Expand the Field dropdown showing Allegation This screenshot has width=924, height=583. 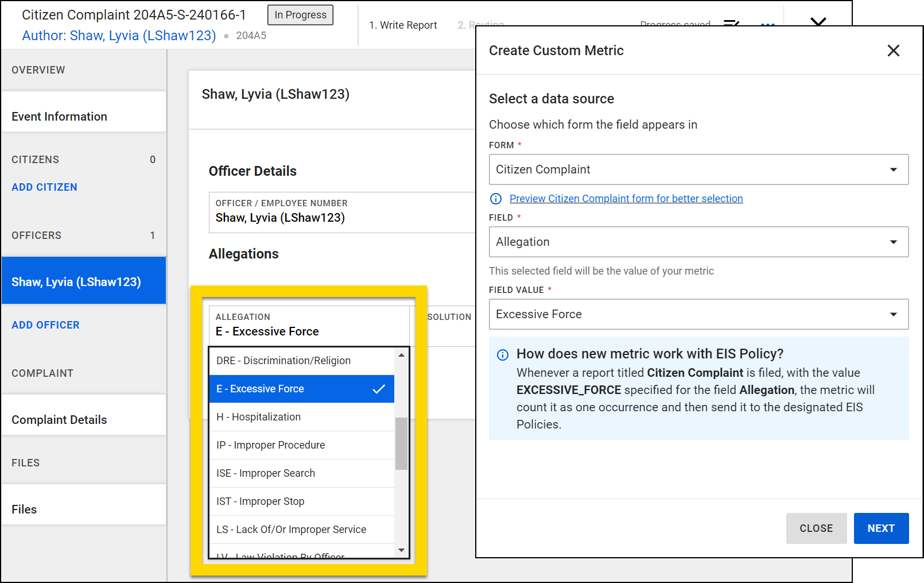coord(698,242)
